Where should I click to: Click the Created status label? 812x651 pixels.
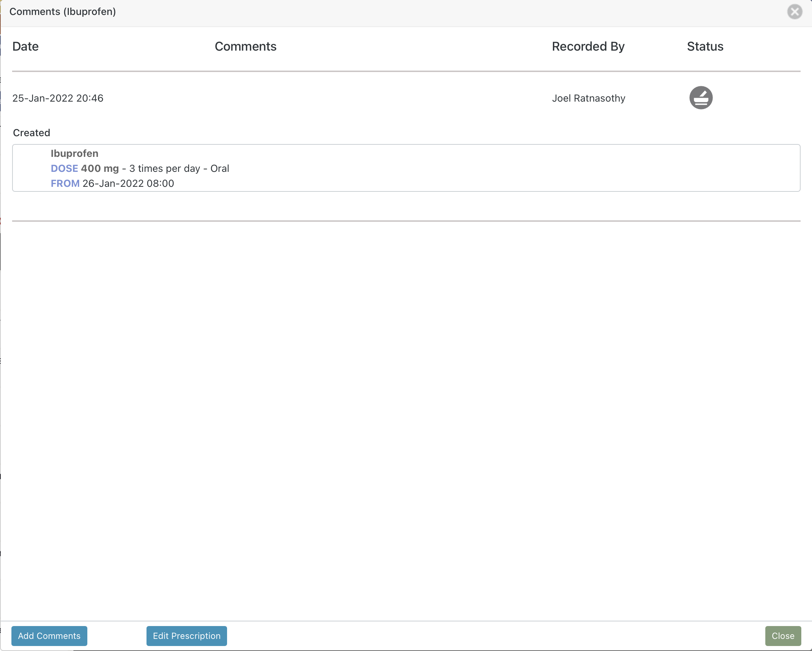click(32, 133)
